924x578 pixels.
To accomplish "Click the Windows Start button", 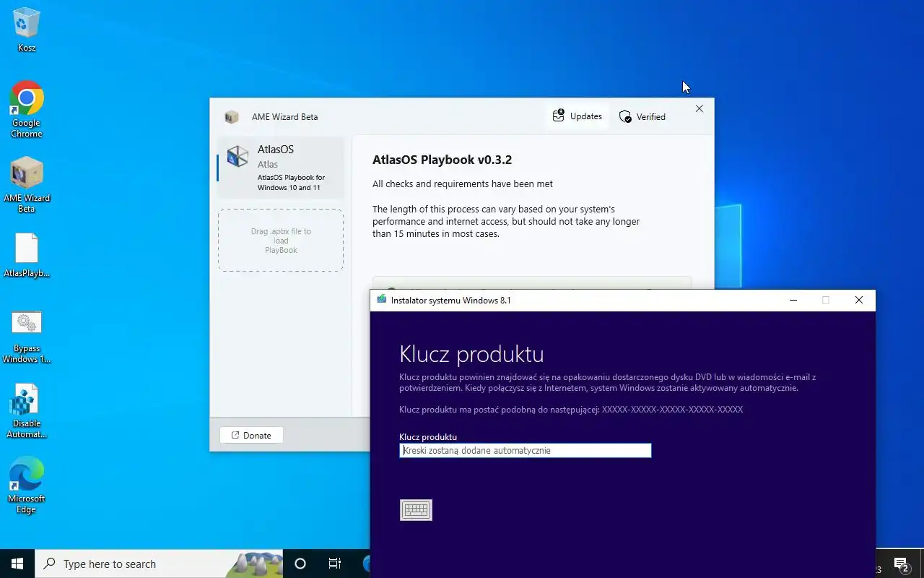I will click(17, 564).
